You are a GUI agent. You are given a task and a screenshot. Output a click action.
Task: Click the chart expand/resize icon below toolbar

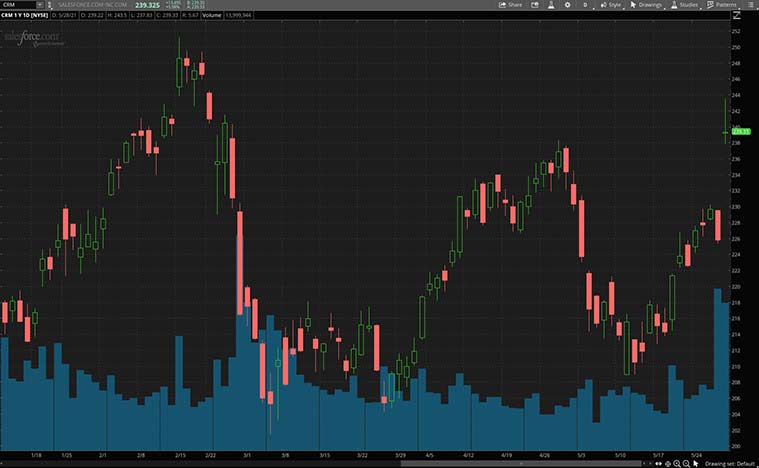[737, 15]
